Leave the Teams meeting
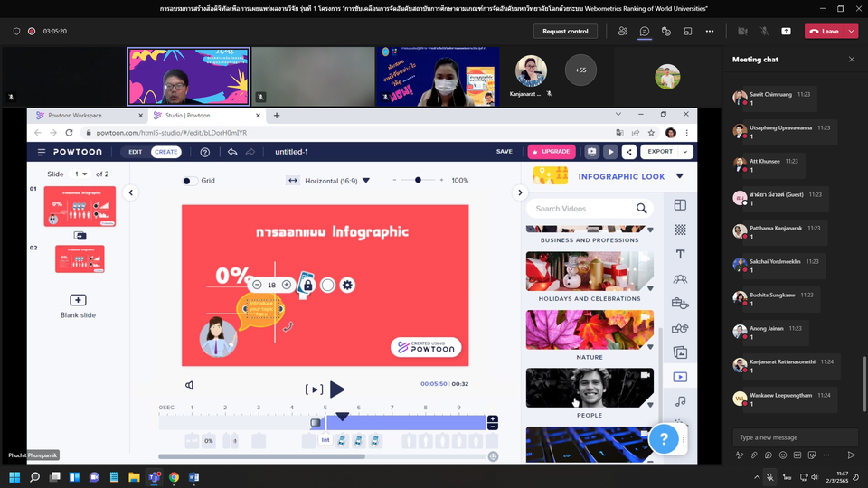The width and height of the screenshot is (868, 488). click(825, 31)
